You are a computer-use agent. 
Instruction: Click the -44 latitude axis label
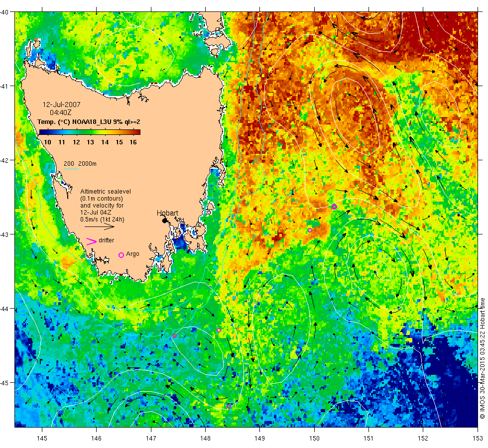4,309
